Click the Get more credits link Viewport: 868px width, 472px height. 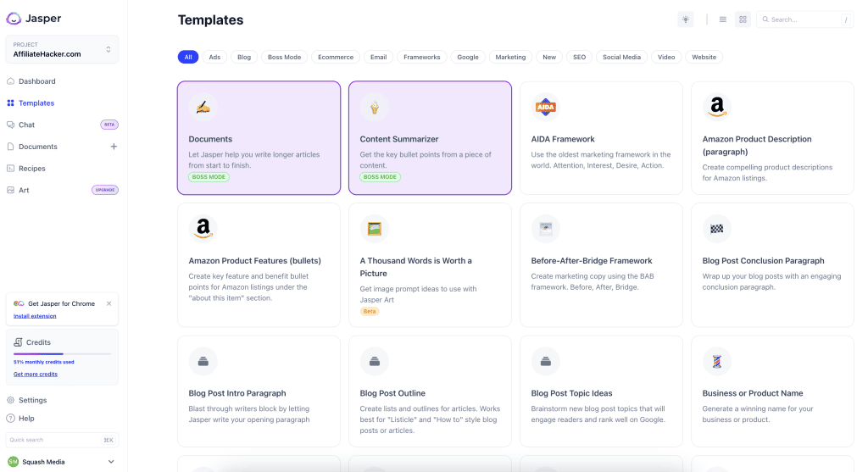tap(36, 374)
